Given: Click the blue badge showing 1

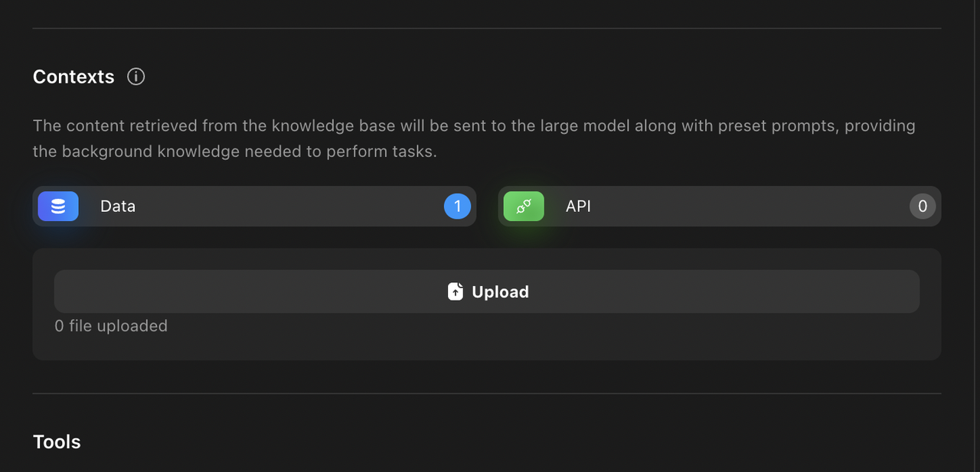Looking at the screenshot, I should point(457,206).
